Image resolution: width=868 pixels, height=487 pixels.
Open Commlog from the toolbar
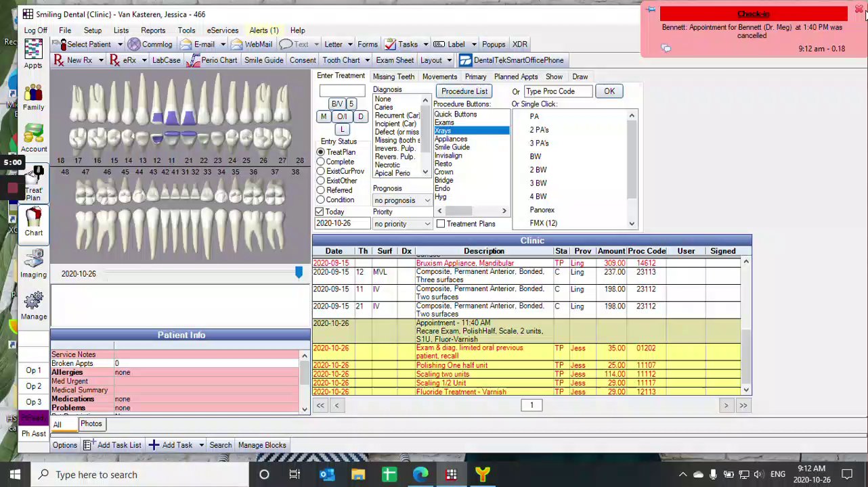click(x=150, y=45)
